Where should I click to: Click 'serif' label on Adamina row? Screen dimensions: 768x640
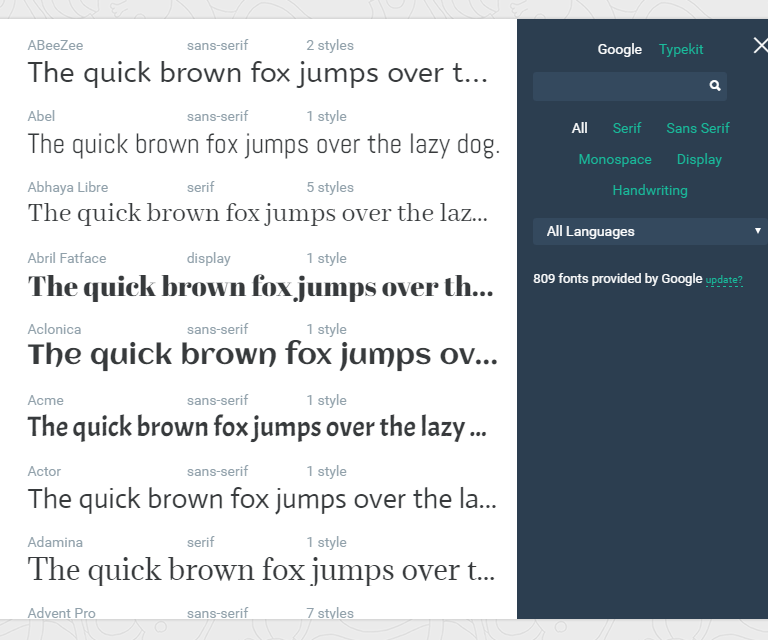click(x=200, y=543)
